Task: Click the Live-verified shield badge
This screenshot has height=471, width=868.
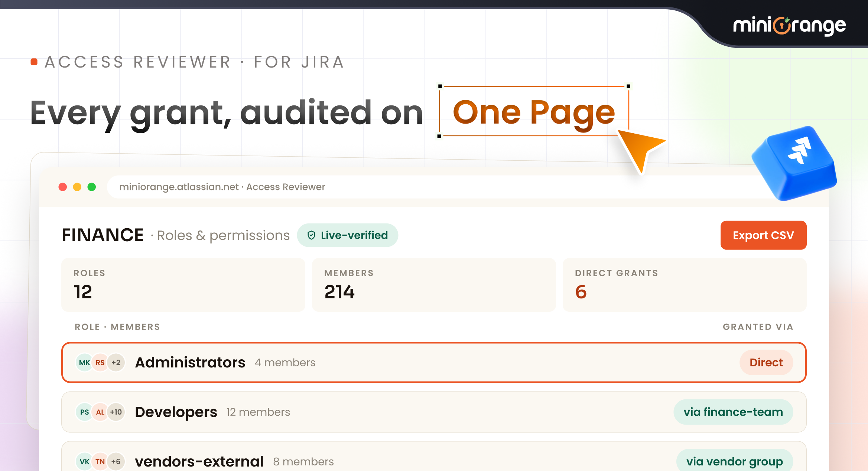Action: pyautogui.click(x=347, y=235)
